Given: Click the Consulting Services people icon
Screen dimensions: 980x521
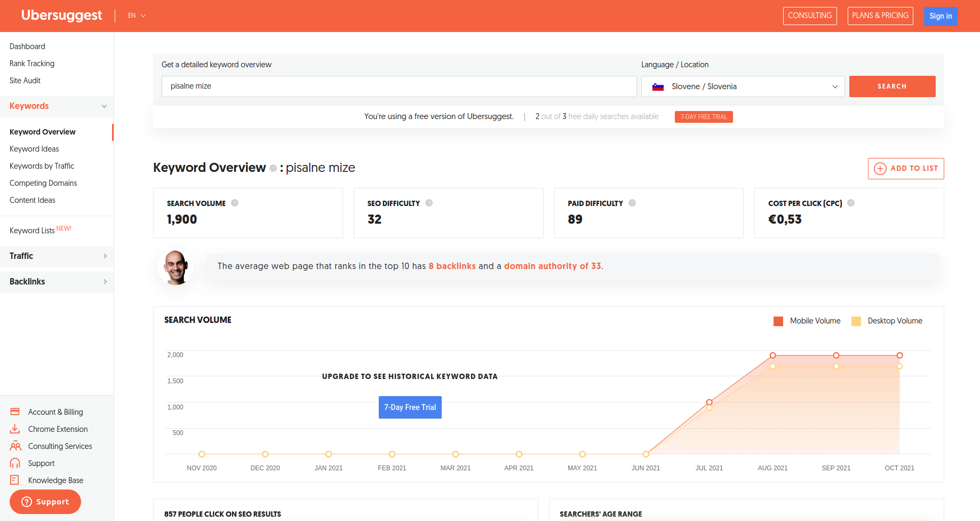Looking at the screenshot, I should (x=15, y=446).
